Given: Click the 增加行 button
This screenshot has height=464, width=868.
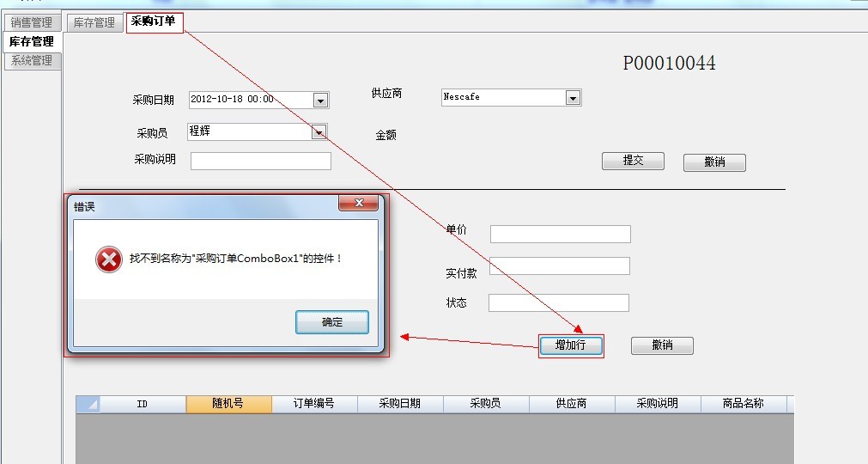Looking at the screenshot, I should tap(571, 345).
